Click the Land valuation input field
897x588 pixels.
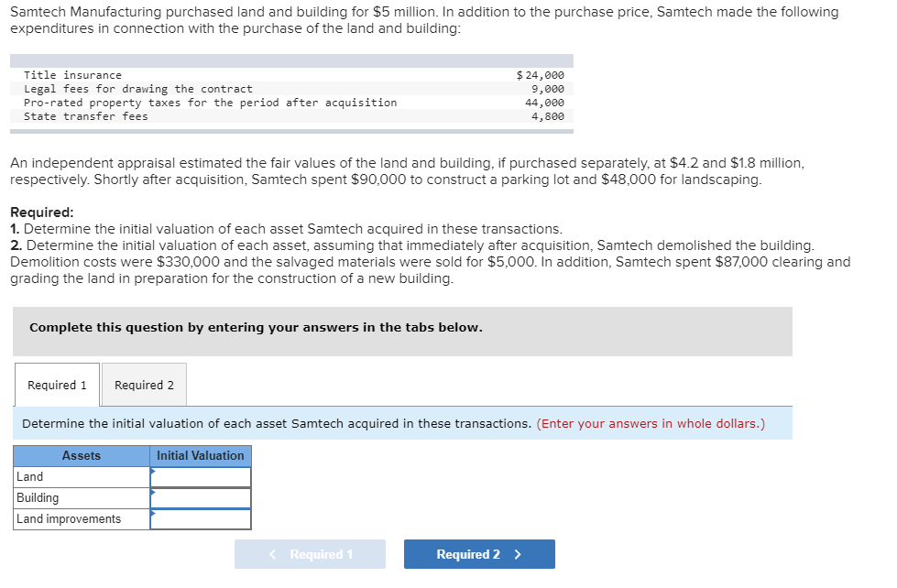[x=202, y=476]
